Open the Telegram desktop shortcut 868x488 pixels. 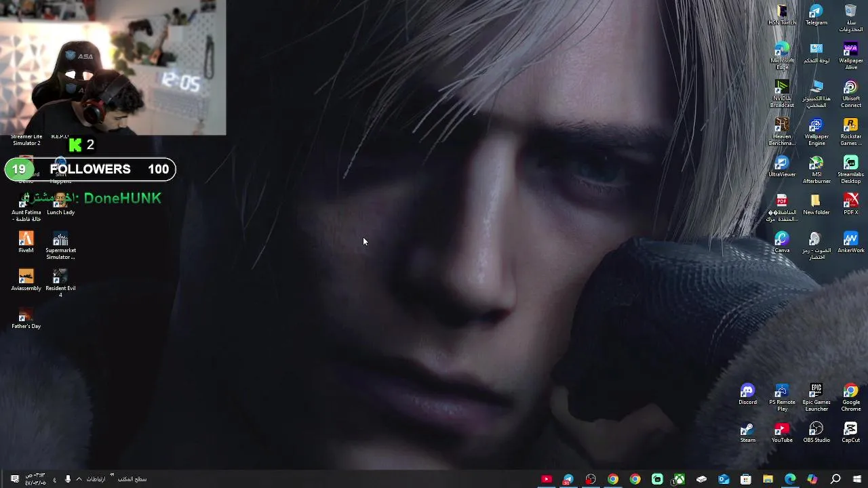tap(816, 15)
